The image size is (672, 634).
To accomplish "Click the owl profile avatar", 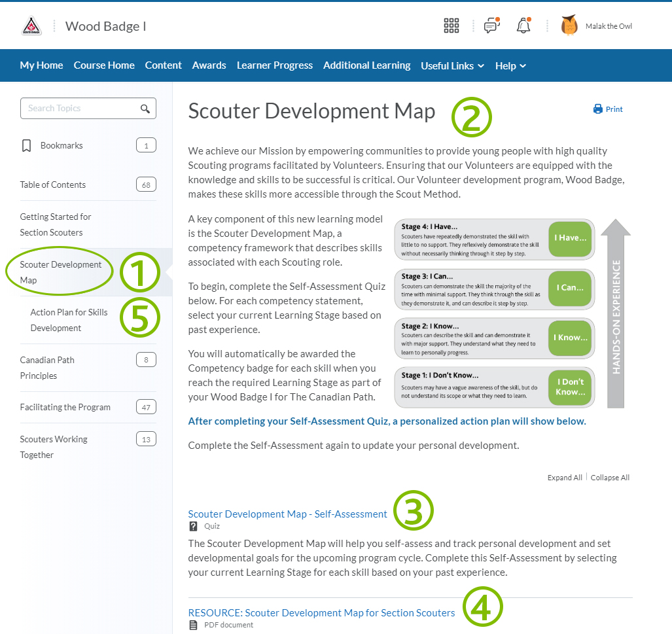I will pyautogui.click(x=569, y=26).
